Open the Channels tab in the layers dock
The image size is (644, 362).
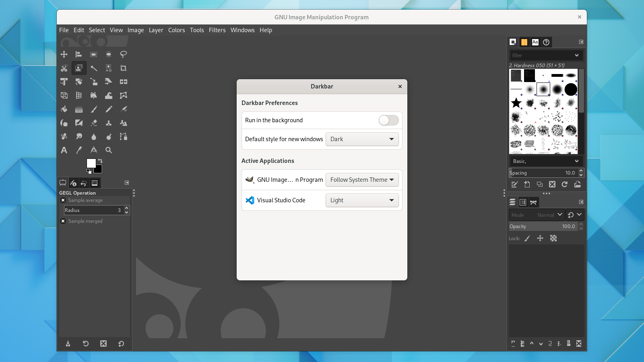(522, 202)
